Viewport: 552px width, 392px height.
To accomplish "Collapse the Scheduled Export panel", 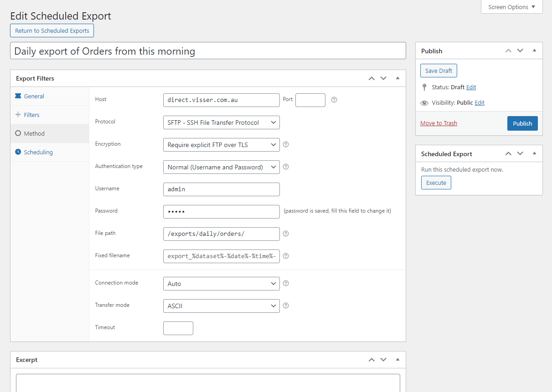I will [x=534, y=153].
